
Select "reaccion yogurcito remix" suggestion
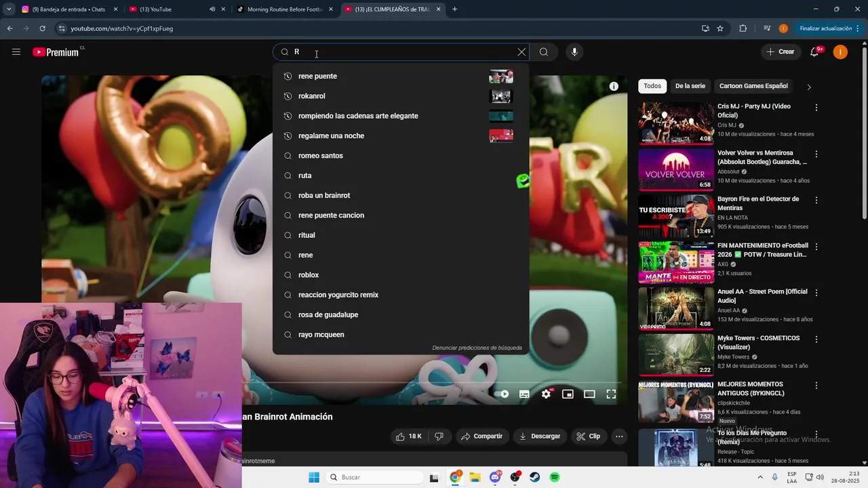(x=401, y=295)
